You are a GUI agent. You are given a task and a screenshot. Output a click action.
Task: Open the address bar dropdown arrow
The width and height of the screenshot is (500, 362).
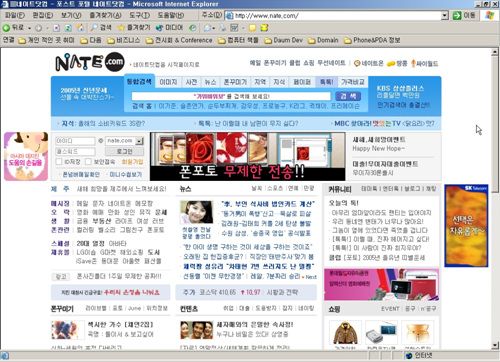(x=445, y=15)
